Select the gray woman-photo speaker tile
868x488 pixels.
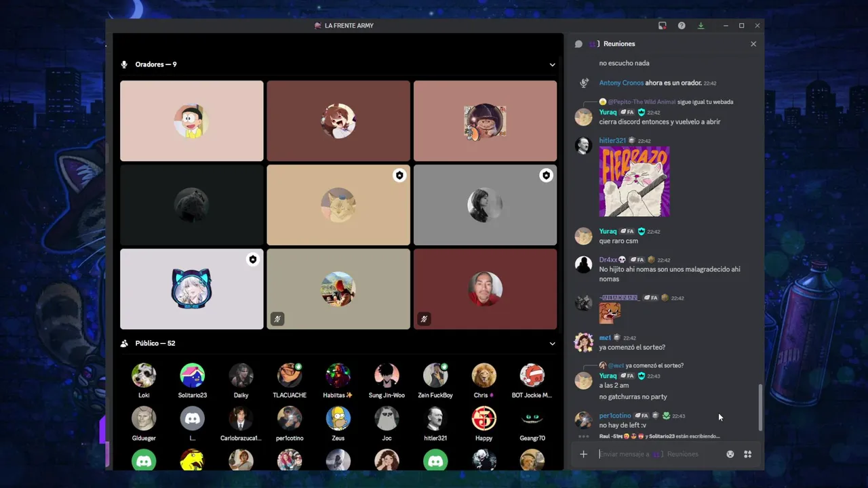(485, 205)
